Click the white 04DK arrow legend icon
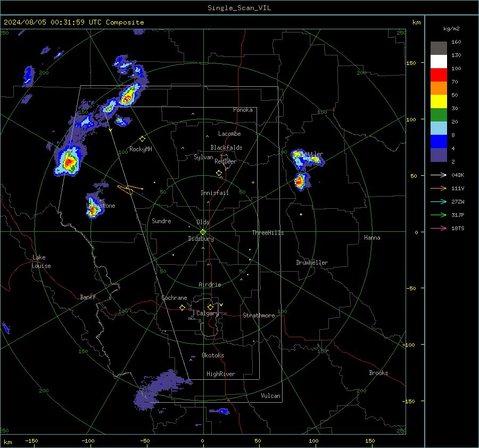Image resolution: width=479 pixels, height=448 pixels. coord(439,175)
